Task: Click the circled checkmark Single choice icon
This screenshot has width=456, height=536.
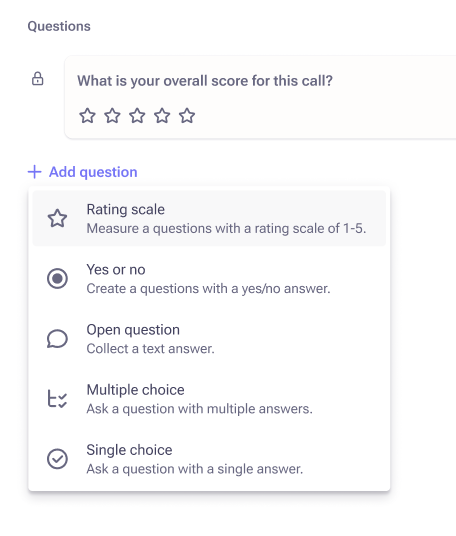Action: 57,459
